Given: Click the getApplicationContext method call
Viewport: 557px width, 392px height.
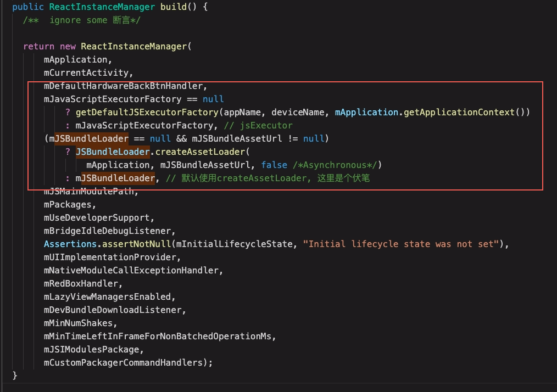Looking at the screenshot, I should point(459,113).
